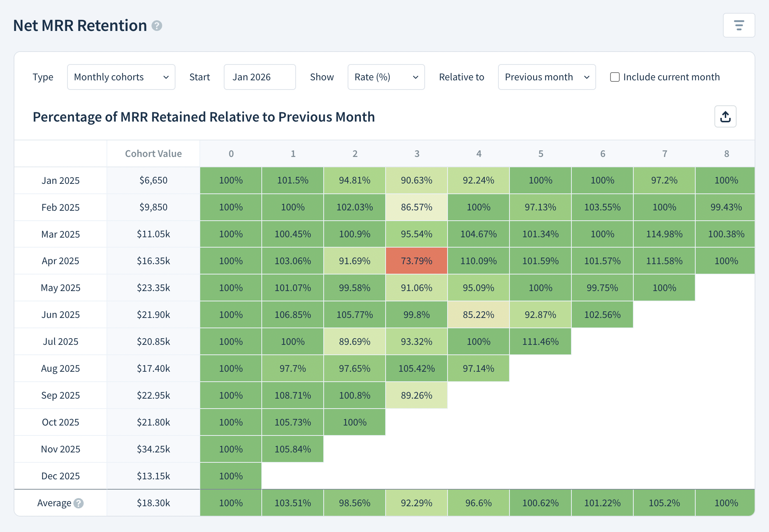Viewport: 769px width, 532px height.
Task: Click the 86.57% cell in Feb 2025 row
Action: point(417,207)
